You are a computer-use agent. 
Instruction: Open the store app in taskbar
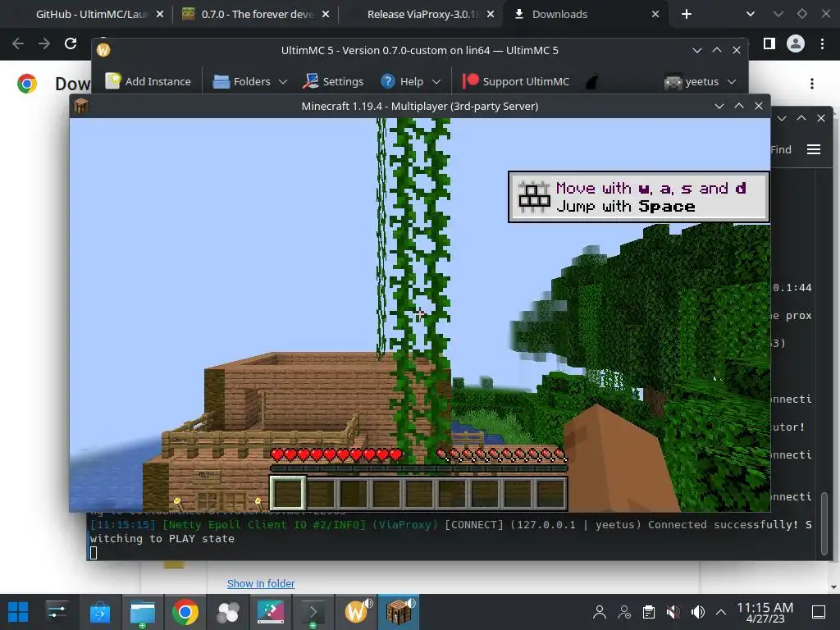coord(99,612)
